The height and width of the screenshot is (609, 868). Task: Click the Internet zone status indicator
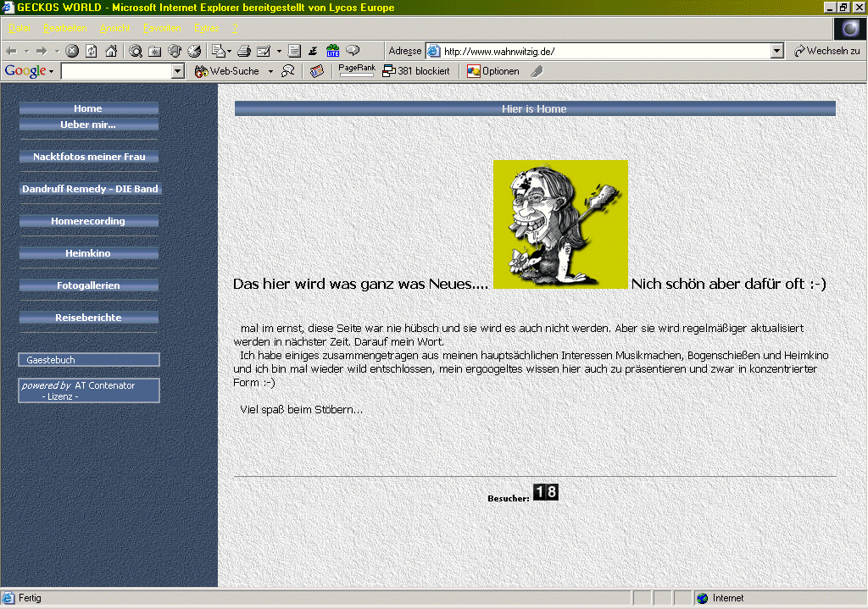click(x=721, y=598)
